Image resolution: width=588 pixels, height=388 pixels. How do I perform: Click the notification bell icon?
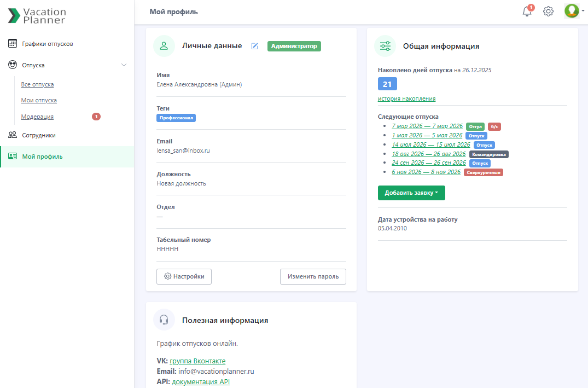click(527, 11)
